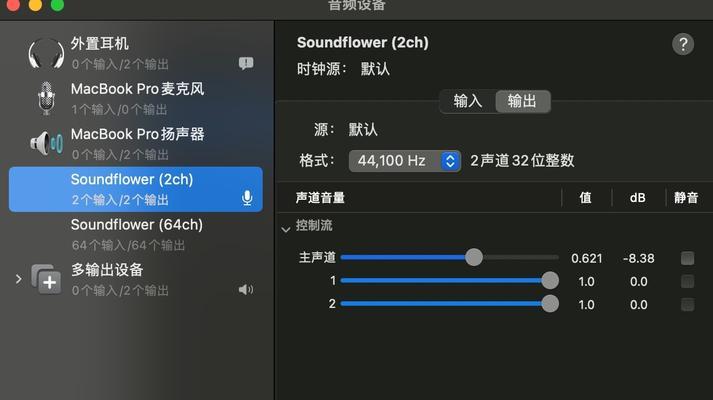Click the channel 1 dB value 0.0
The height and width of the screenshot is (400, 713).
tap(638, 282)
